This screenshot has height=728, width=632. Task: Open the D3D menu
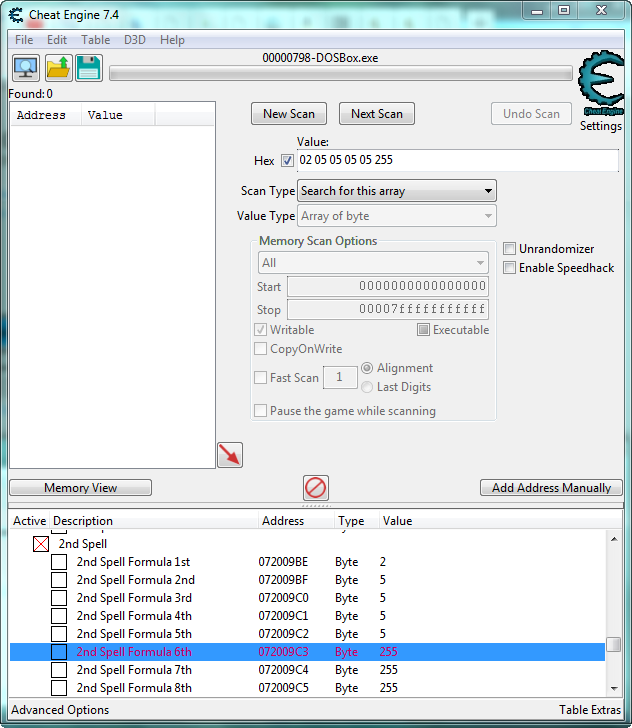pos(134,40)
